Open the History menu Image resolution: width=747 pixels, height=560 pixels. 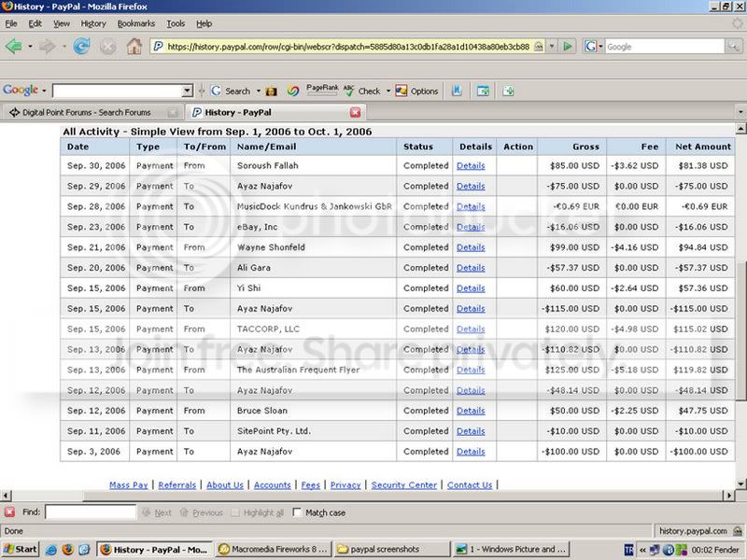pos(92,23)
